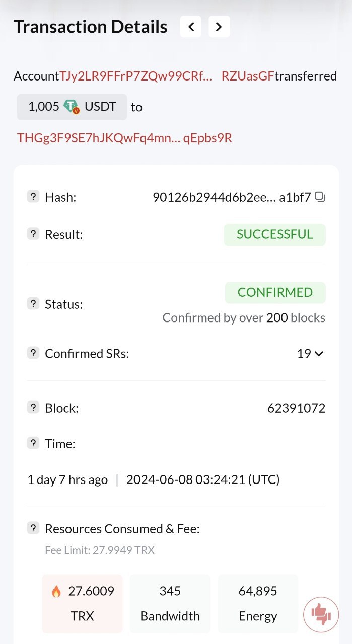Click the help icon beside Status
This screenshot has height=644, width=352.
[33, 303]
